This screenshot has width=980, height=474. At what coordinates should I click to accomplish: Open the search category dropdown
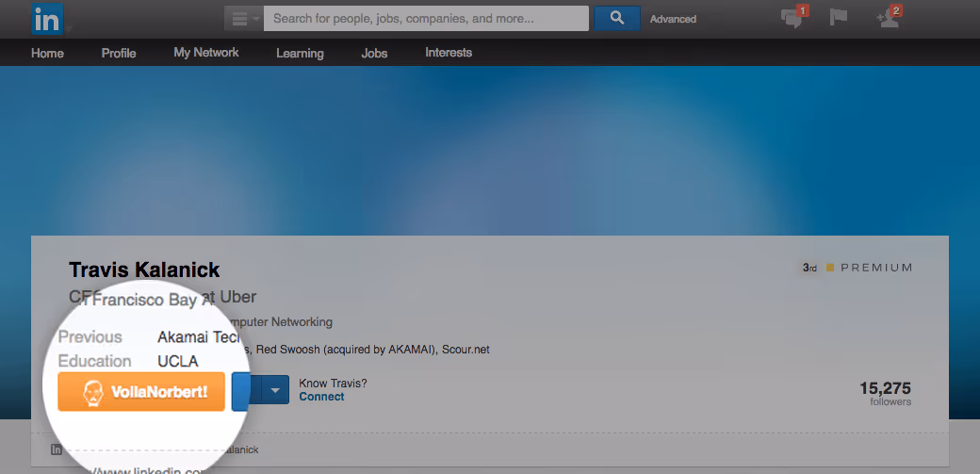tap(244, 19)
